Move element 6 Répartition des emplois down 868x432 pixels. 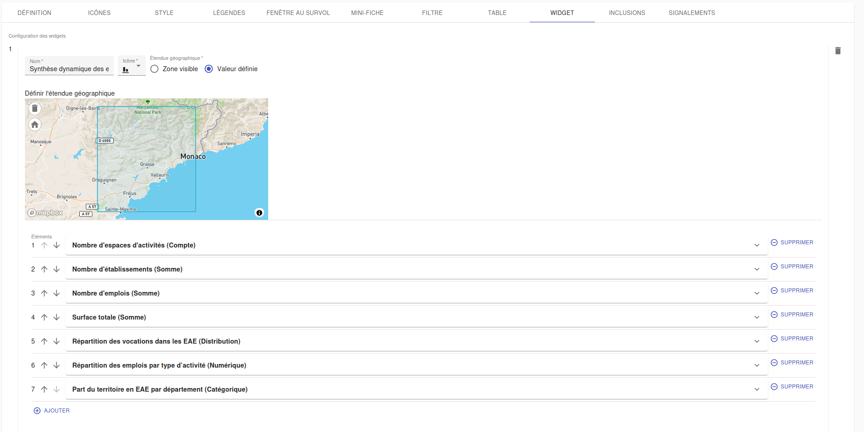(57, 365)
